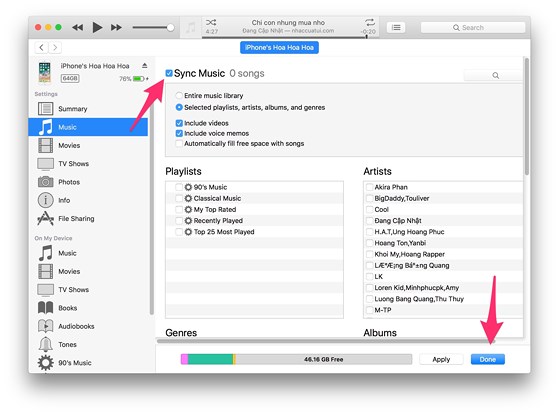Screen dimensions: 559x414
Task: Enable Automatically fill free space with songs
Action: (179, 144)
